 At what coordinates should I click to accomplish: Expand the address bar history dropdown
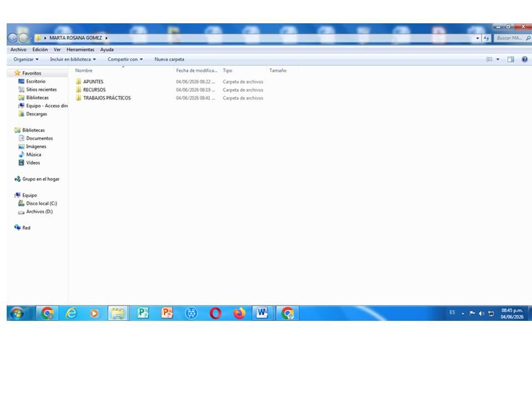(x=477, y=38)
